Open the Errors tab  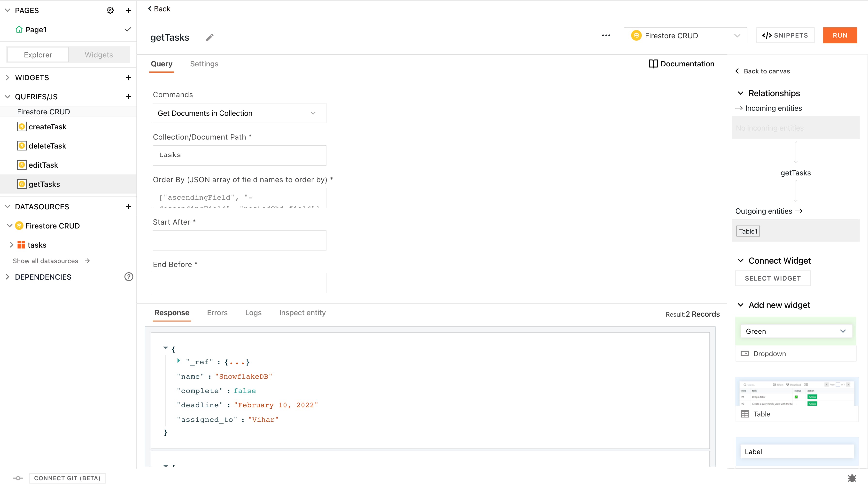[217, 313]
